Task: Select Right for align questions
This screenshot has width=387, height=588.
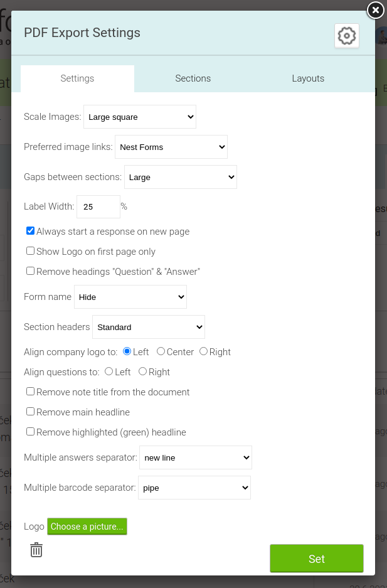Action: click(x=142, y=372)
